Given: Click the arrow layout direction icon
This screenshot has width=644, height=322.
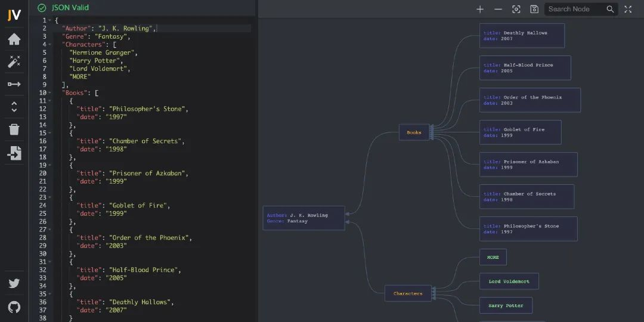Looking at the screenshot, I should click(x=14, y=84).
